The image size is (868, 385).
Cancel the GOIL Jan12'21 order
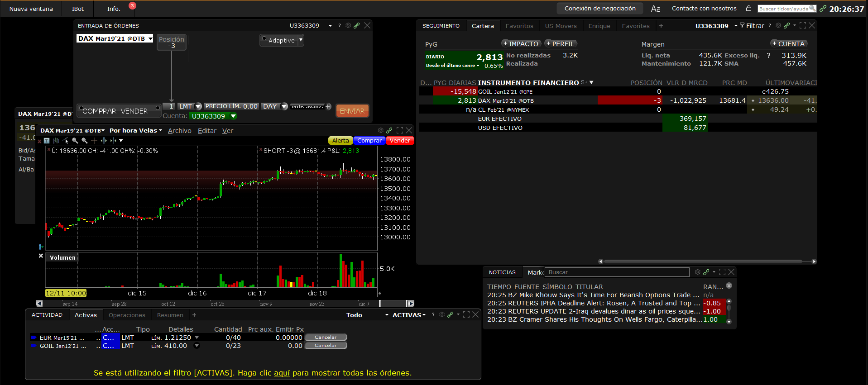pyautogui.click(x=326, y=346)
